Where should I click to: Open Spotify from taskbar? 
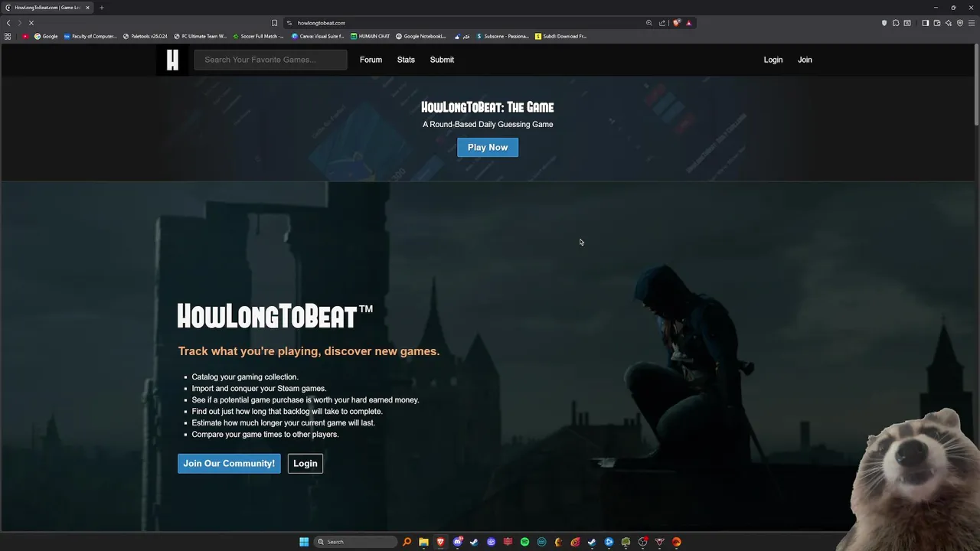tap(524, 542)
